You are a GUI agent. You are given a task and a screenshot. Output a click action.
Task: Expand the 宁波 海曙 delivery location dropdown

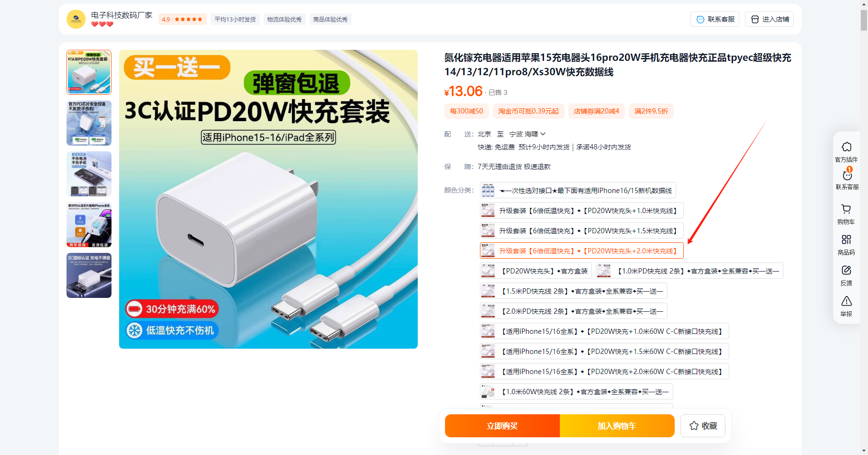(x=527, y=134)
